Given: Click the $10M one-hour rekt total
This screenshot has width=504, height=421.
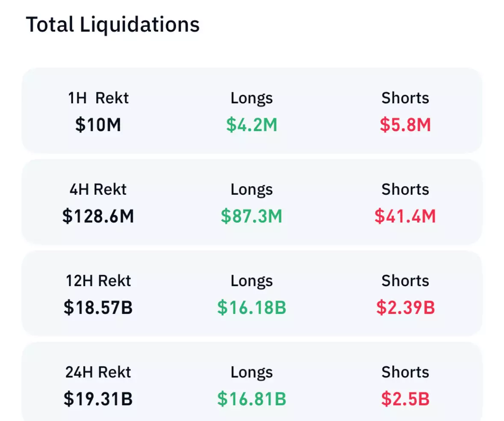Looking at the screenshot, I should [98, 125].
